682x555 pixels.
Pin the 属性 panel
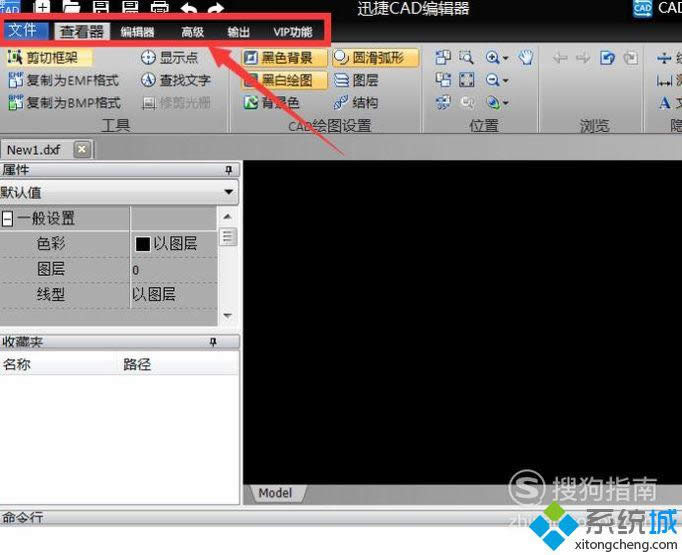pos(228,170)
